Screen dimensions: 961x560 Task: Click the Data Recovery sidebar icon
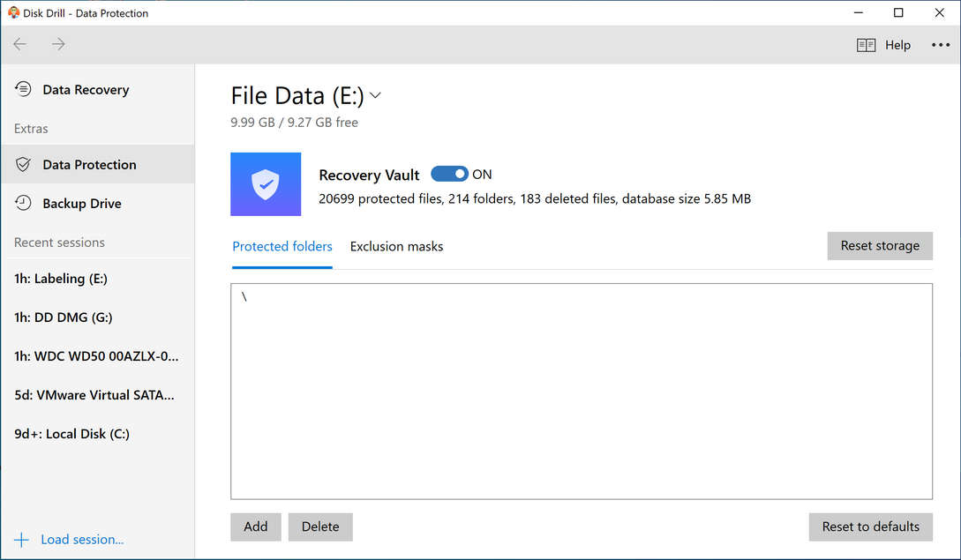click(24, 89)
